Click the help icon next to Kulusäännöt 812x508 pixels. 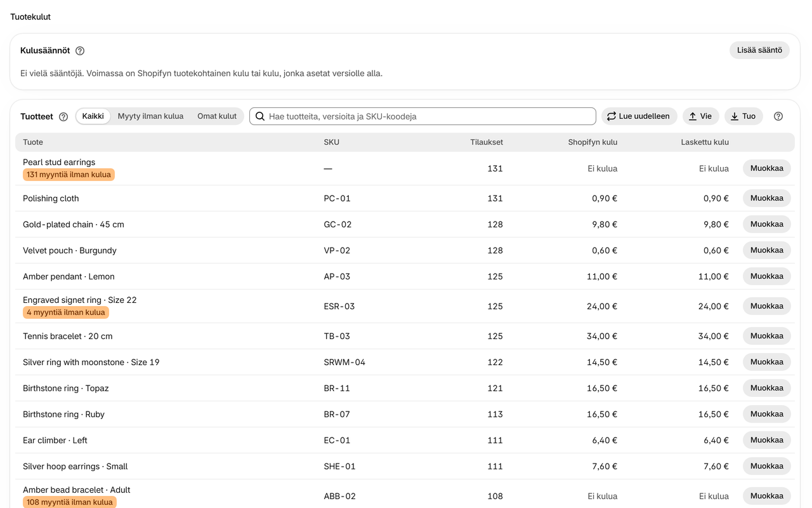click(80, 51)
